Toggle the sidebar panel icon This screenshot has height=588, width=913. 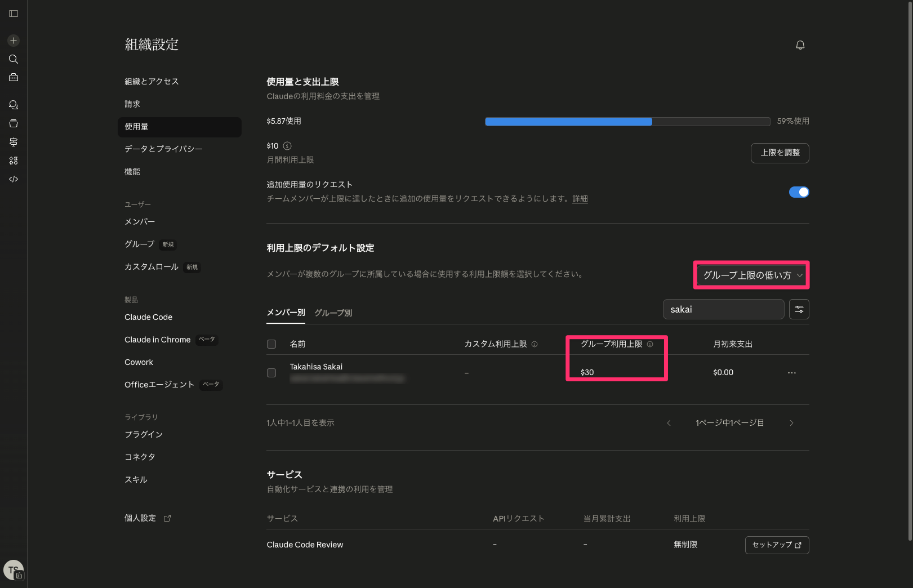pyautogui.click(x=13, y=14)
